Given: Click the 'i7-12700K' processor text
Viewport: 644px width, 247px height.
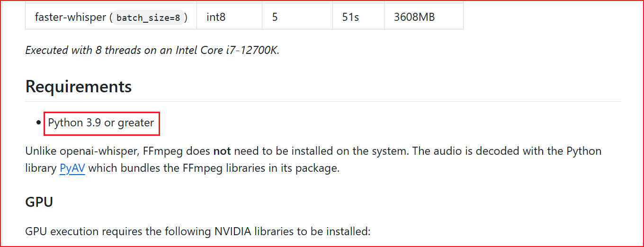Looking at the screenshot, I should click(252, 50).
